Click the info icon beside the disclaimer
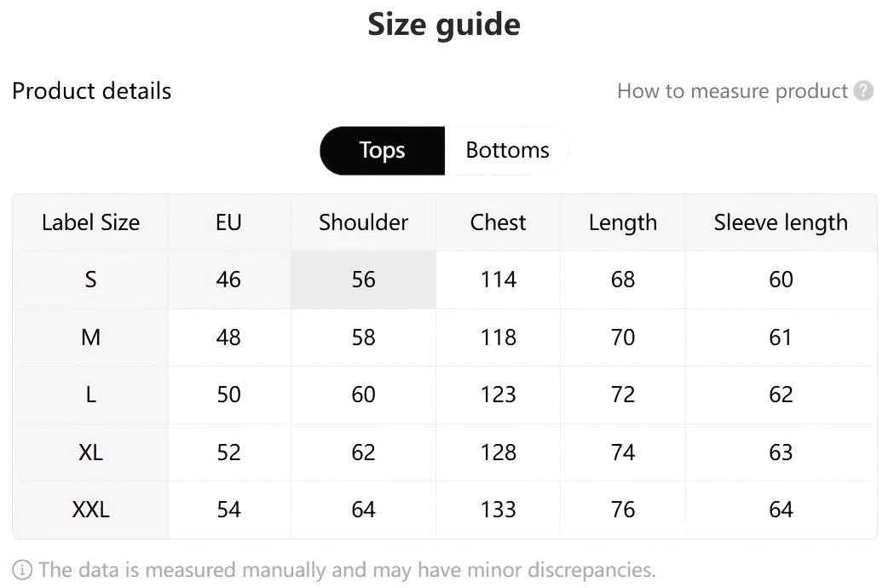 coord(23,569)
